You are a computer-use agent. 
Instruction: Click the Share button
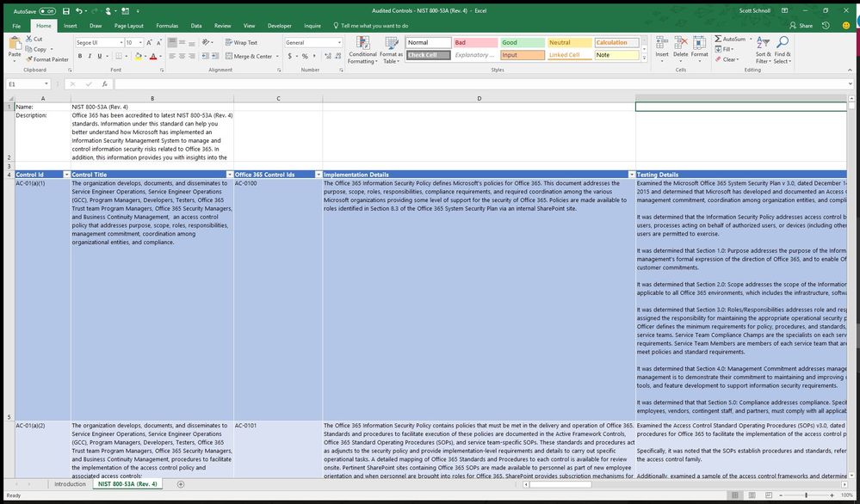[801, 26]
